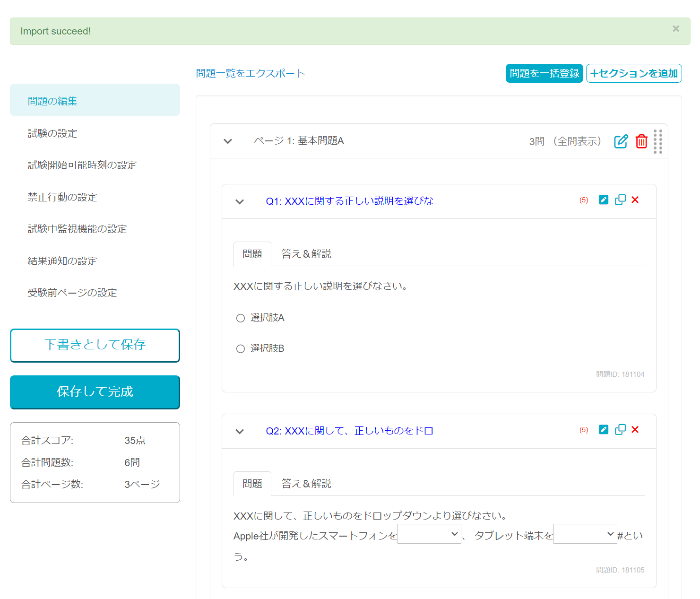
Task: Click the 合計ページ数 3ページ value
Action: tap(142, 484)
